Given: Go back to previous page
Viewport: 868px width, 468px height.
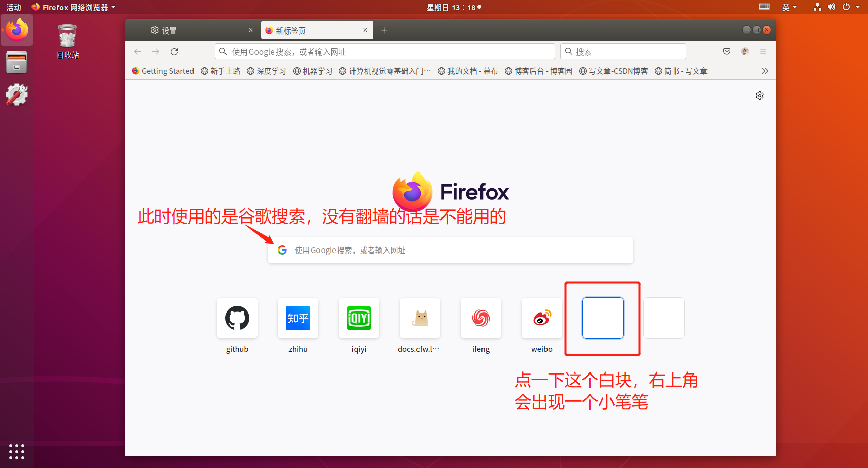Looking at the screenshot, I should point(138,52).
